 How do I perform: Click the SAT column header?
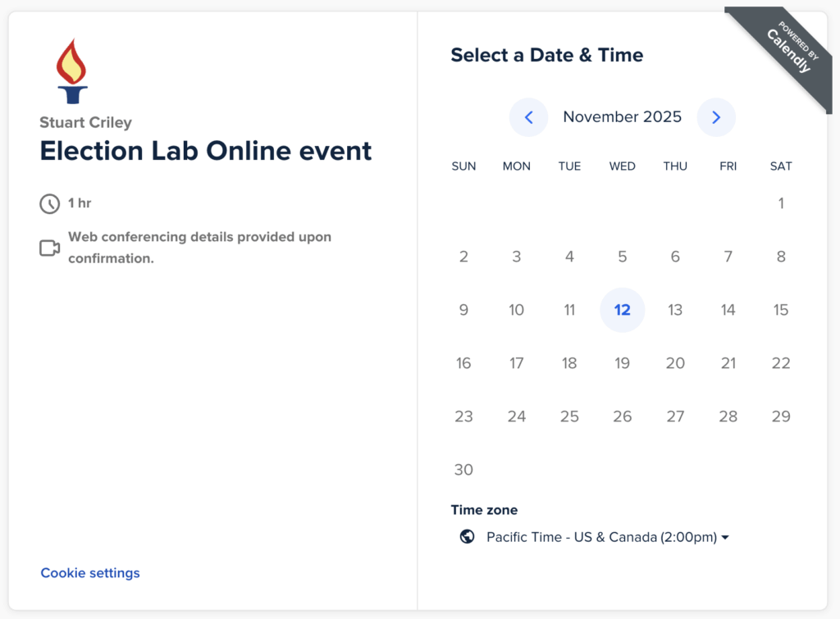coord(780,166)
